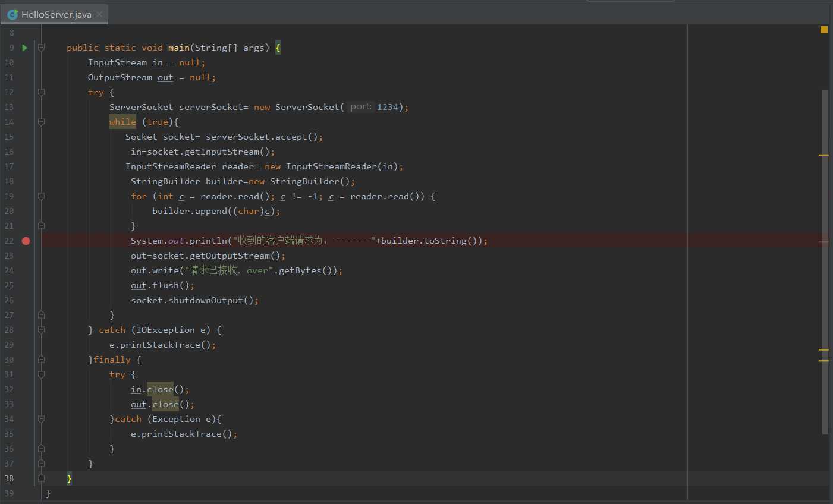Click 'socket.shutdownOutput()' on line 26
This screenshot has height=504, width=833.
[x=192, y=300]
